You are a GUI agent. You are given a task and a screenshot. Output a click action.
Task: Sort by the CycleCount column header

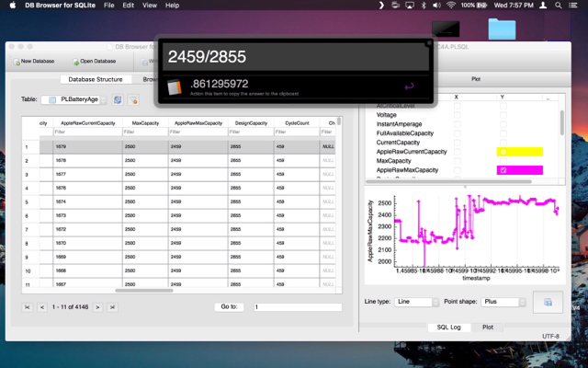pyautogui.click(x=297, y=123)
